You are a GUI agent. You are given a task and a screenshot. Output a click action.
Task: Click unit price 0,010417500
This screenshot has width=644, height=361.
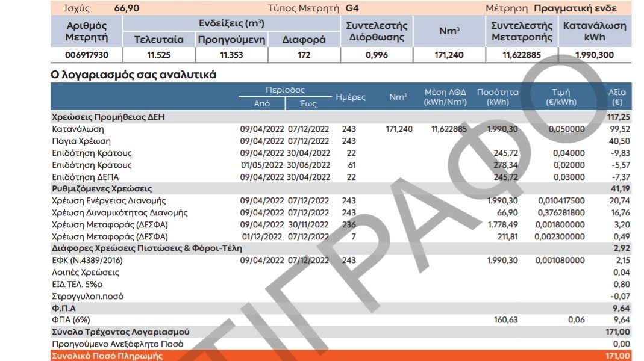[561, 200]
